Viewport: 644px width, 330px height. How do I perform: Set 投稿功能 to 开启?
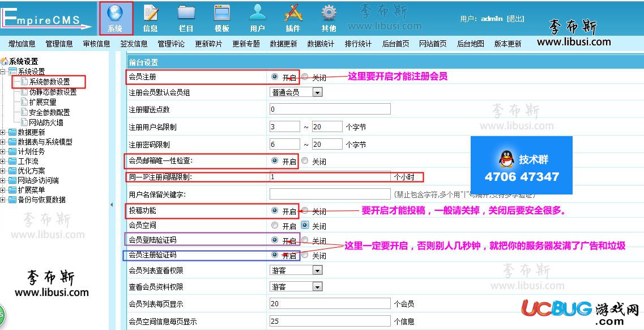click(x=274, y=211)
